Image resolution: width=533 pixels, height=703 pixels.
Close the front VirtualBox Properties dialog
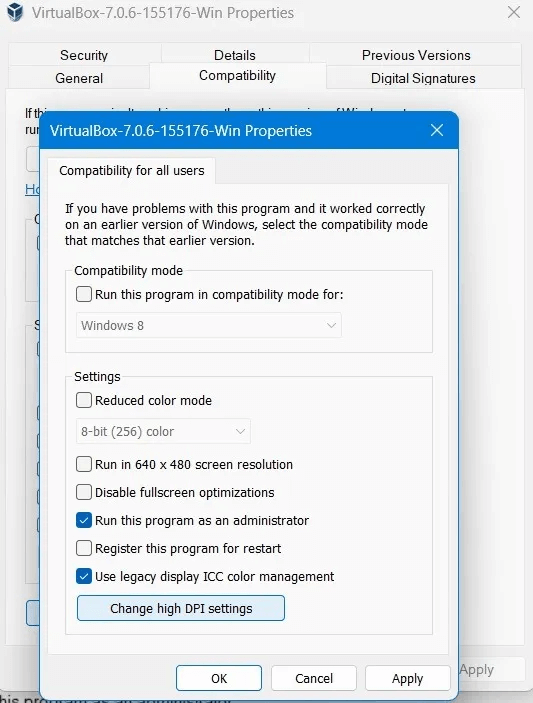pyautogui.click(x=437, y=130)
